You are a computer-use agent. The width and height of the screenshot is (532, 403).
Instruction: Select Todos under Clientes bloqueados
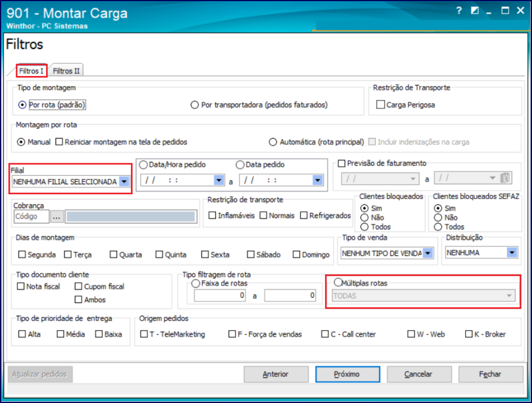pyautogui.click(x=365, y=227)
